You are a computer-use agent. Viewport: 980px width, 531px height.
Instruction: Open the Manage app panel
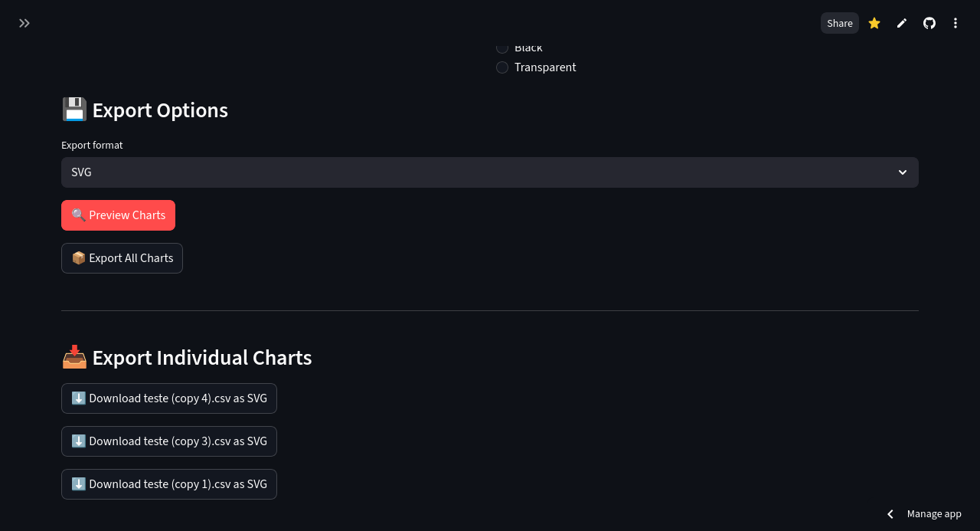(934, 514)
